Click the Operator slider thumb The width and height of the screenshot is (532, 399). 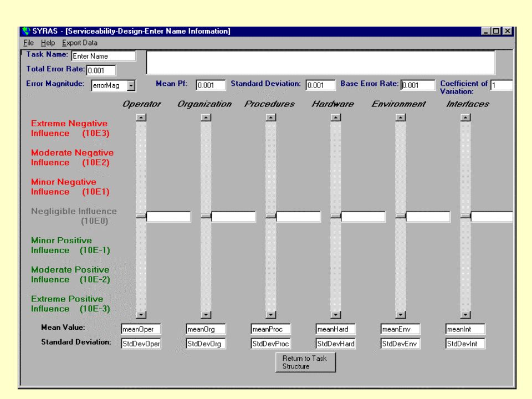point(141,216)
